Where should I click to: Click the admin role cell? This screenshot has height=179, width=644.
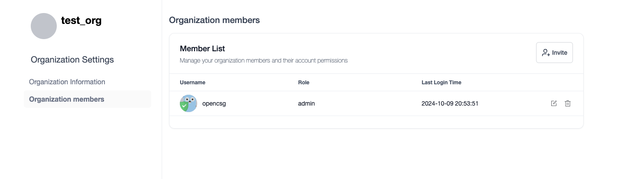306,103
